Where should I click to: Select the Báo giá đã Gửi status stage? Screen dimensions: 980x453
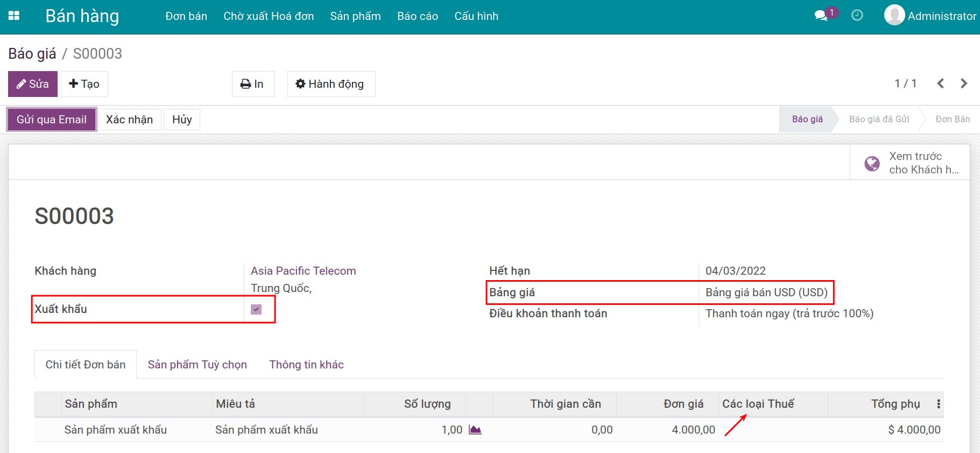point(879,120)
